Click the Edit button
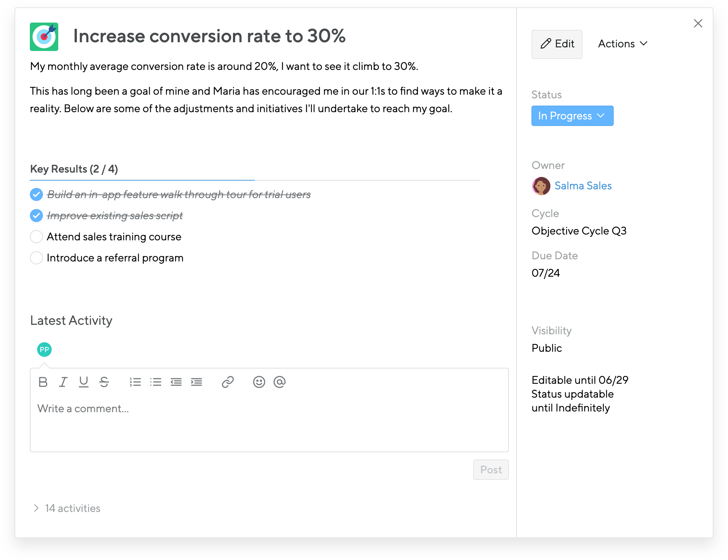The image size is (728, 560). click(x=557, y=44)
